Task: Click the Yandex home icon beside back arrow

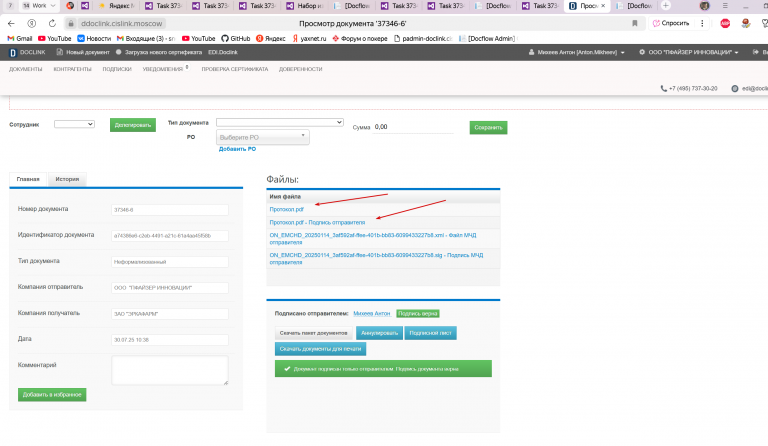Action: [32, 23]
